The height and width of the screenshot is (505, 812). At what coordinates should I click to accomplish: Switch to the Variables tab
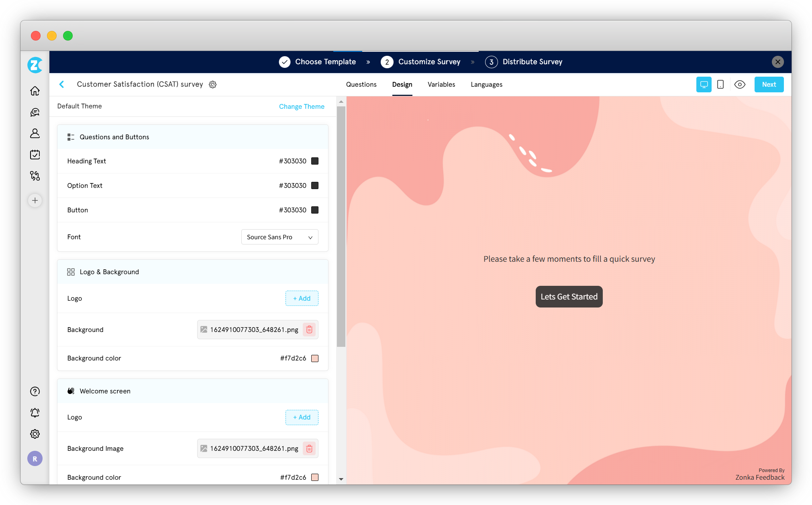coord(441,84)
